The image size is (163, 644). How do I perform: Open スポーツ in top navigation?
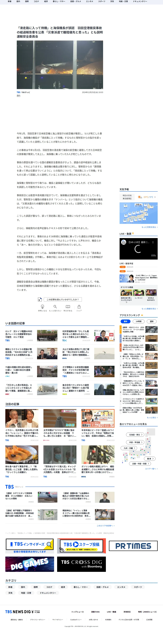[x=102, y=2]
